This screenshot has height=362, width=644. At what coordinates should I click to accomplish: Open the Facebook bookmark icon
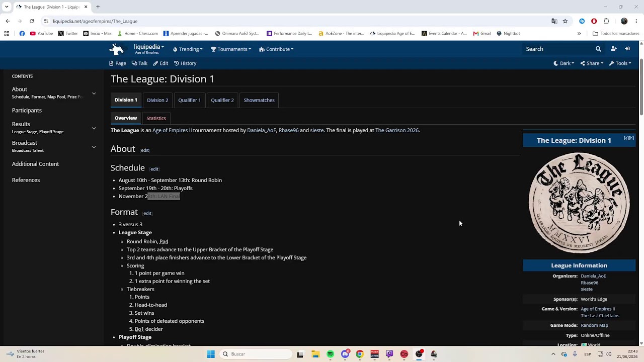pyautogui.click(x=22, y=34)
